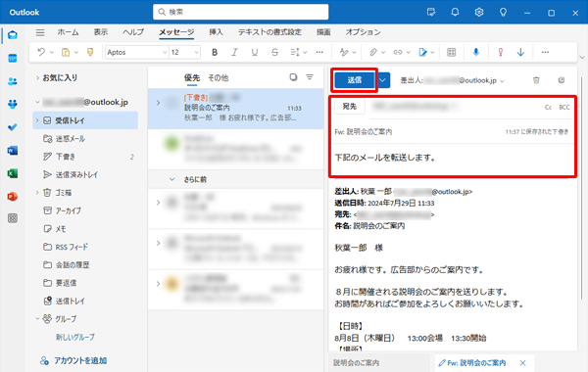Open Settings gear icon
Image resolution: width=588 pixels, height=372 pixels.
(x=479, y=13)
